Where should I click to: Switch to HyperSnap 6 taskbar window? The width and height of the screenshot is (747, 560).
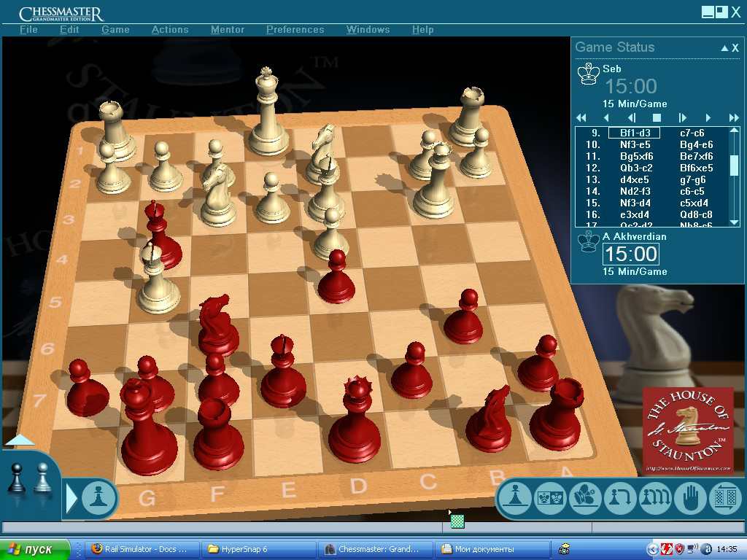tap(258, 549)
